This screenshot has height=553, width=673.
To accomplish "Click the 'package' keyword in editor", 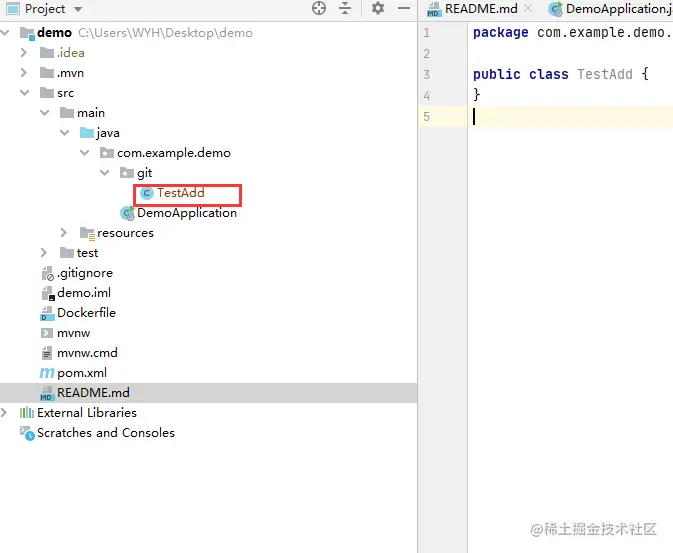I will tap(500, 33).
